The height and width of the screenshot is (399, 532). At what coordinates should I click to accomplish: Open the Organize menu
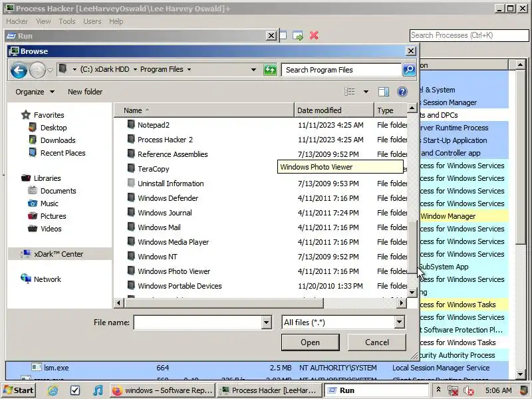35,92
